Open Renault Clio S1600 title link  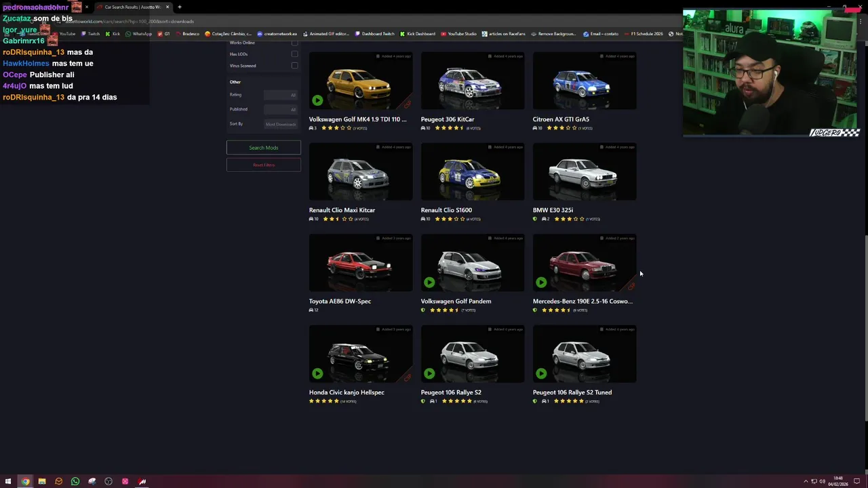click(446, 210)
